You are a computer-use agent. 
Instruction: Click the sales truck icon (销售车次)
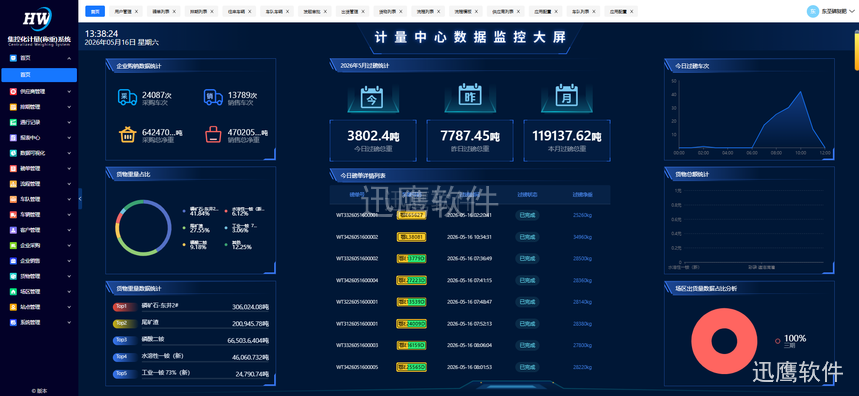213,97
